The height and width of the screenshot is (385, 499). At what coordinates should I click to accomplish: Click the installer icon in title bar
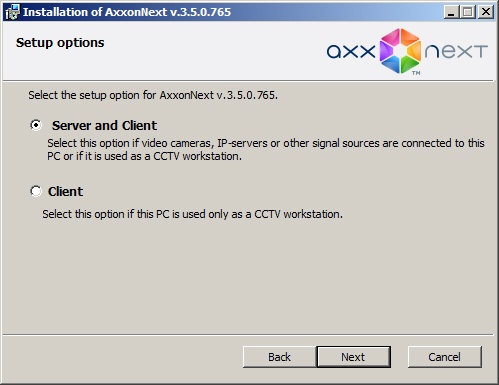pos(13,12)
